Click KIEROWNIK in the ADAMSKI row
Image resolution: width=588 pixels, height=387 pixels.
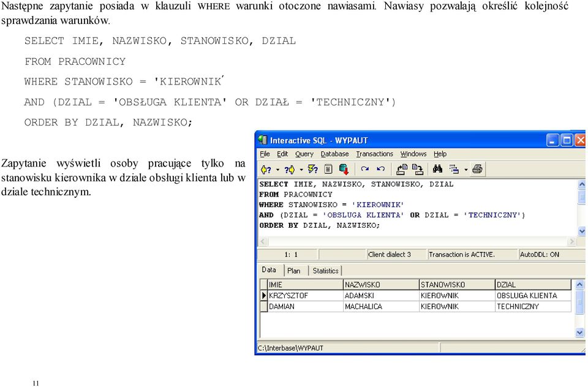(457, 296)
